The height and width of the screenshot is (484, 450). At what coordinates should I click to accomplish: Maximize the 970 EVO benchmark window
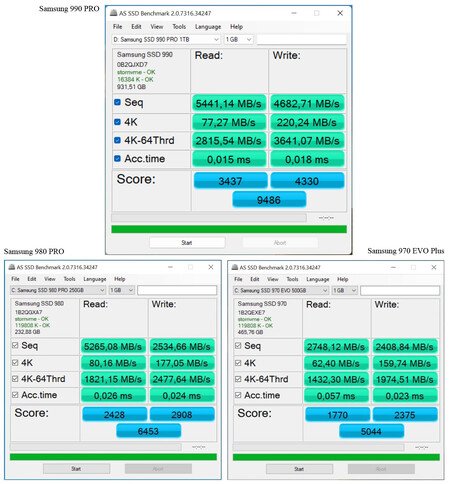pyautogui.click(x=413, y=267)
